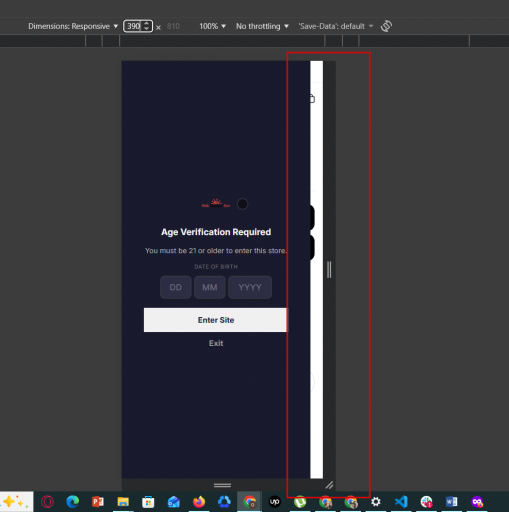
Task: Click the blue triangular app icon in taskbar
Action: 224,502
